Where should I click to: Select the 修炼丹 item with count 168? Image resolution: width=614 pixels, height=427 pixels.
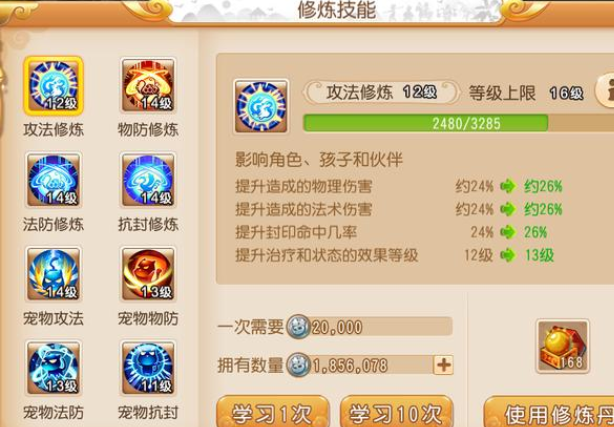563,346
